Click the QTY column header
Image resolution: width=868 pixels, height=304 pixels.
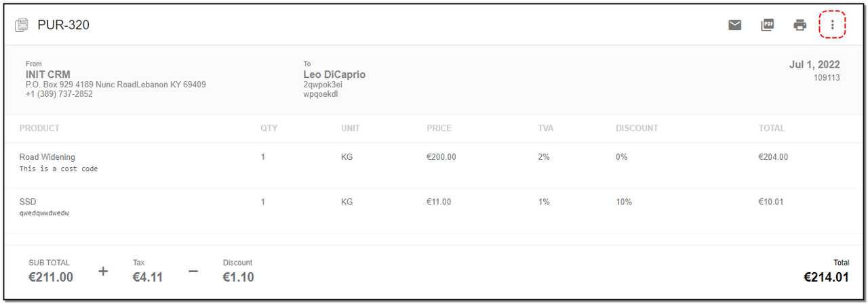tap(269, 128)
